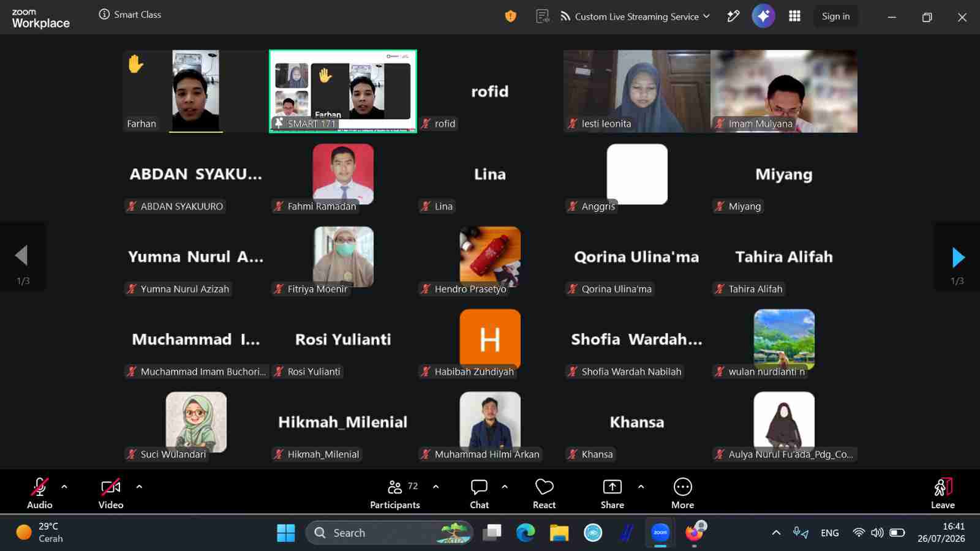Open the Chat panel
Image resolution: width=980 pixels, height=551 pixels.
tap(479, 493)
